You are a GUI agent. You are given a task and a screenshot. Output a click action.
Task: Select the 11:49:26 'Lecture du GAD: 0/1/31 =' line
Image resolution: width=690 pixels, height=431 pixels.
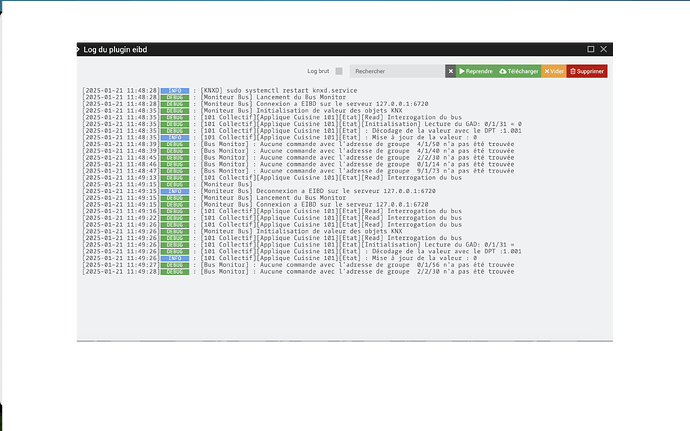coord(298,245)
